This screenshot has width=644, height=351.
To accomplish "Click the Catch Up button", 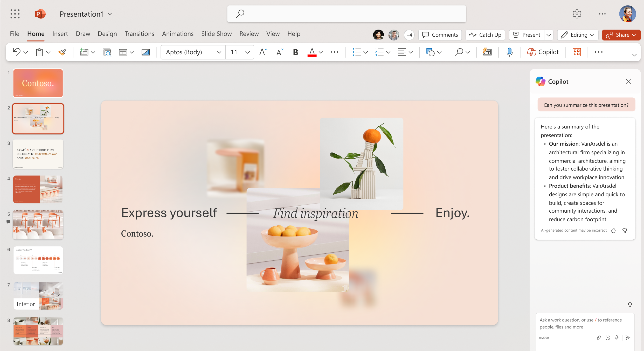I will click(x=485, y=35).
